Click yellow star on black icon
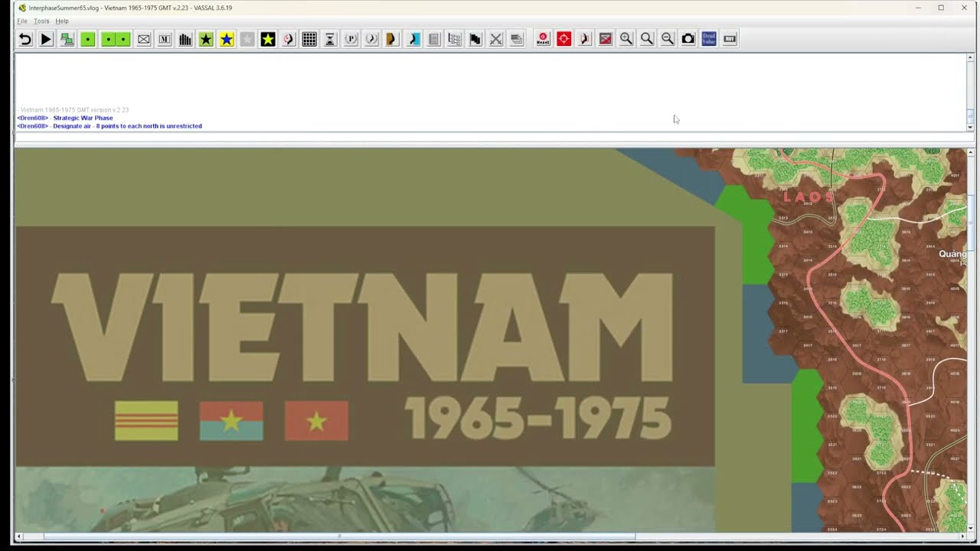980x551 pixels. (268, 39)
